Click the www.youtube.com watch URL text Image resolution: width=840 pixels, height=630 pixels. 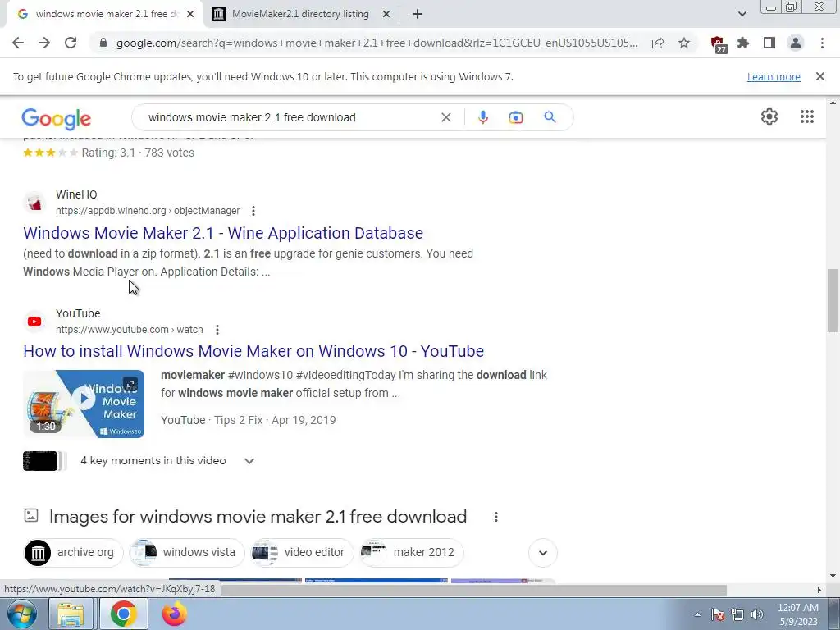[x=129, y=330]
